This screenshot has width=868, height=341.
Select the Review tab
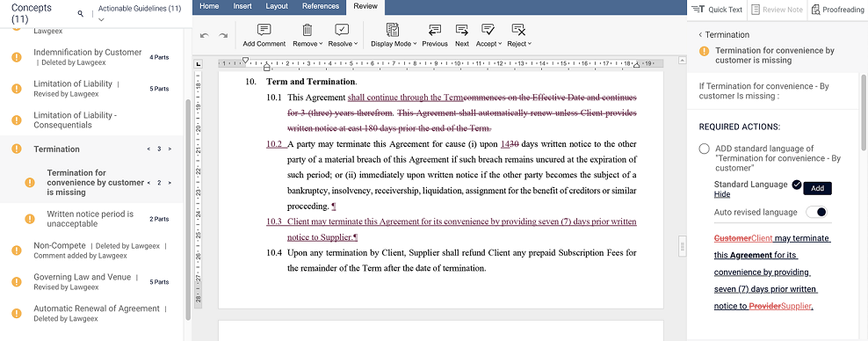pyautogui.click(x=365, y=7)
